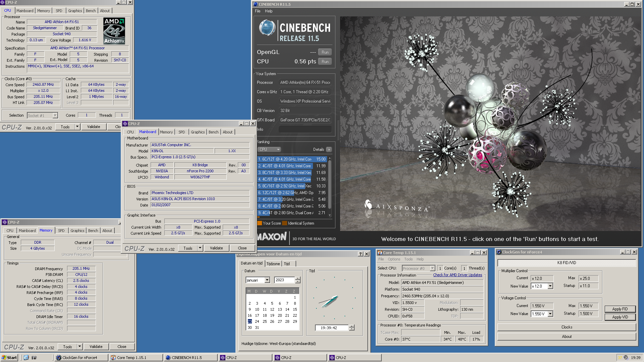The image size is (644, 362).
Task: Open the Core Temp Tools menu
Action: [409, 259]
